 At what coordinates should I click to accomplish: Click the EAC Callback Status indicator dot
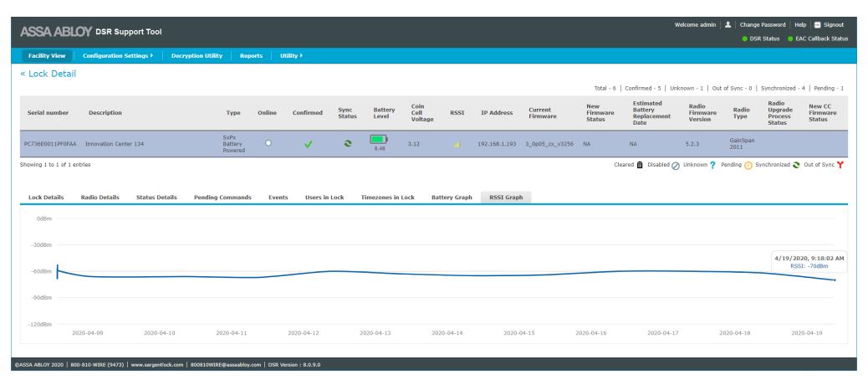pos(790,39)
